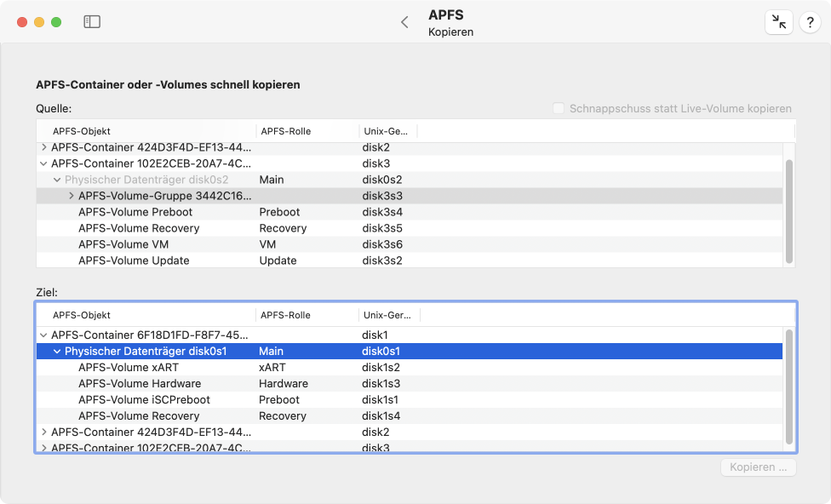Click xART role cell in Ziel list
Viewport: 831px width, 504px height.
[x=272, y=368]
